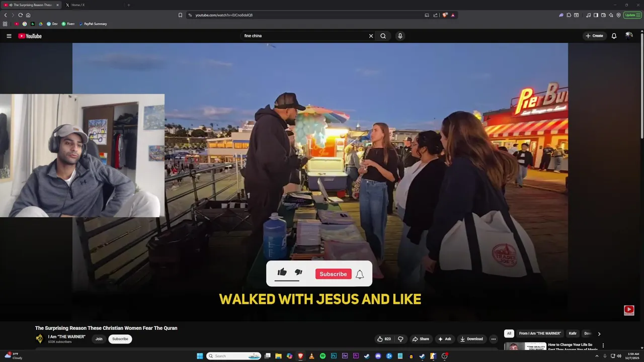The width and height of the screenshot is (644, 362).
Task: Open the Windows Start menu
Action: pyautogui.click(x=200, y=356)
